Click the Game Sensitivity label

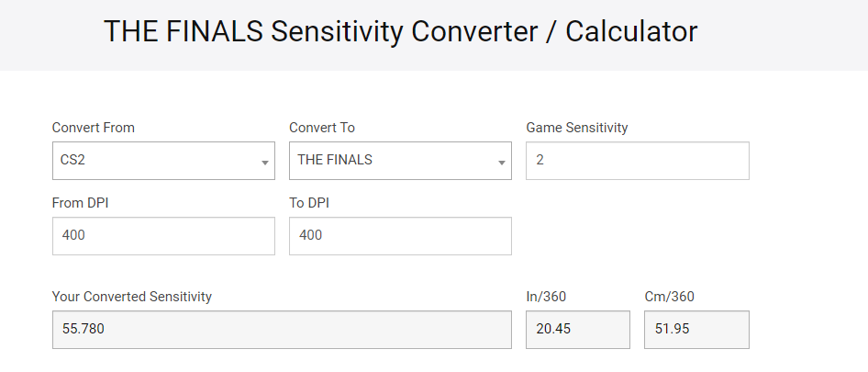coord(577,128)
